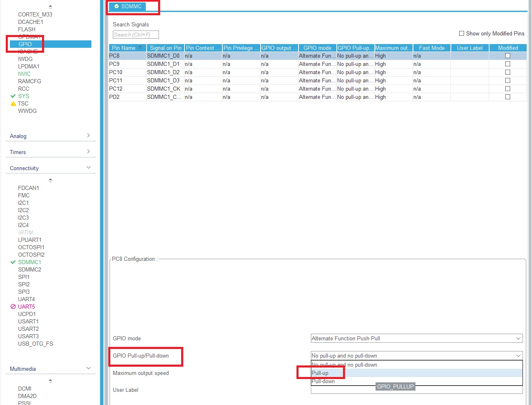Viewport: 532px width, 405px height.
Task: Click the scroll-up arrow above DCMI
Action: coord(50,381)
